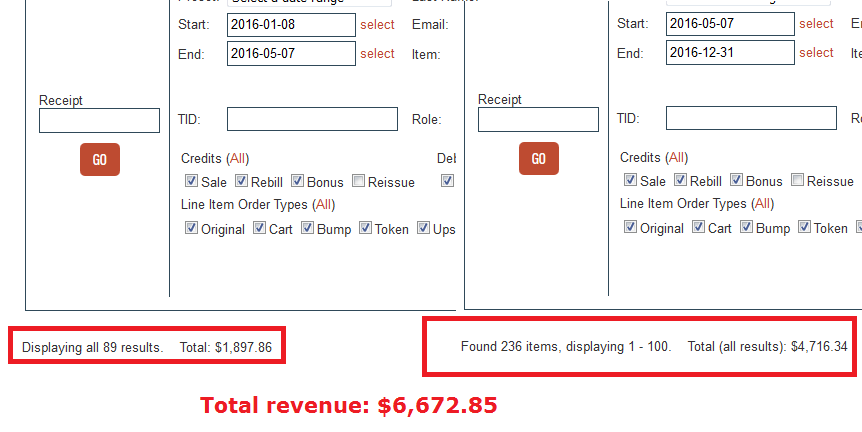Click the 'Role:' label in the 89-results report

(427, 120)
